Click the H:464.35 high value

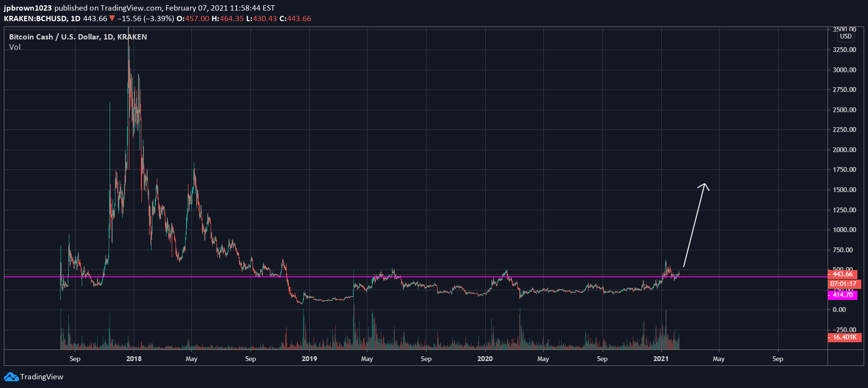coord(228,19)
